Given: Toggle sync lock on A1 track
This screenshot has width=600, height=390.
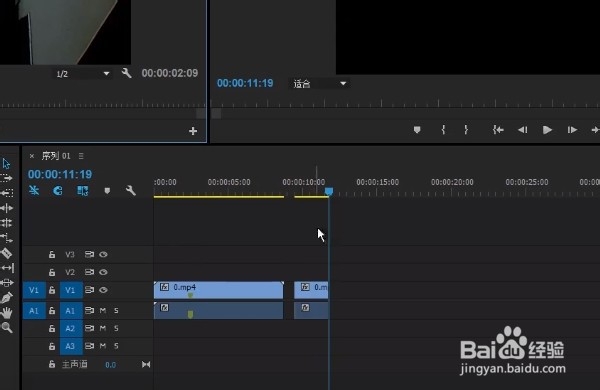Looking at the screenshot, I should tap(89, 310).
